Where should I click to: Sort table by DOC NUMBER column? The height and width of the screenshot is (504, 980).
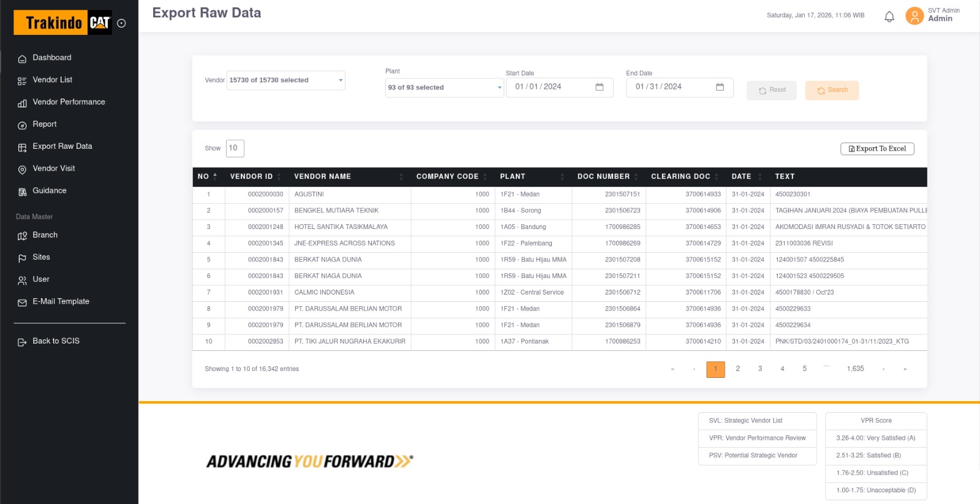608,176
